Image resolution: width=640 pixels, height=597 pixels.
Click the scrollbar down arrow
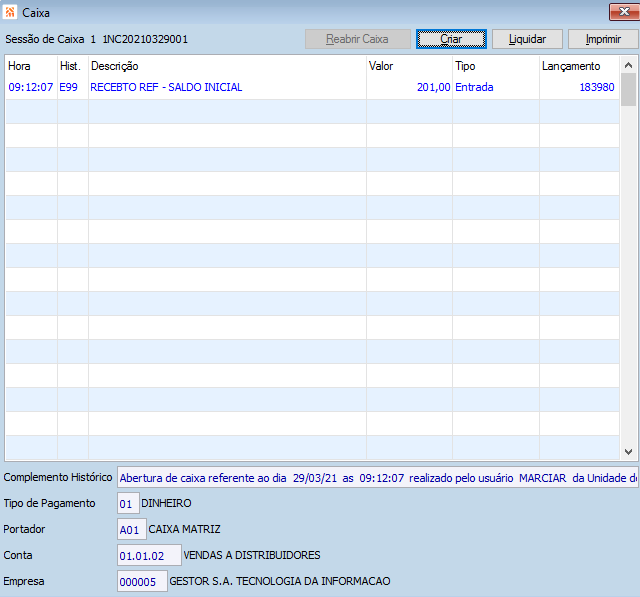628,452
